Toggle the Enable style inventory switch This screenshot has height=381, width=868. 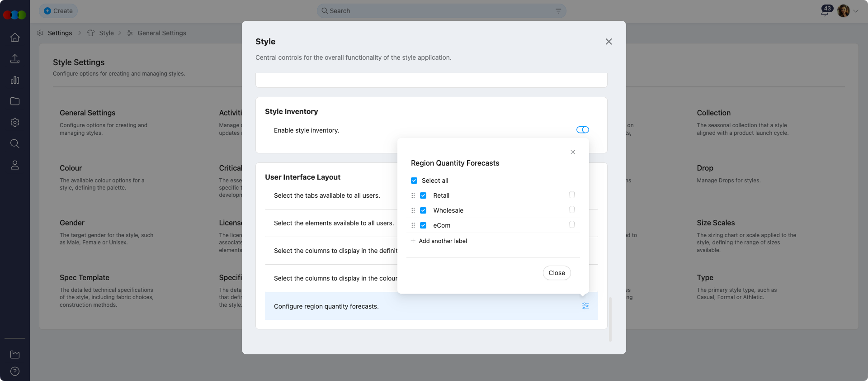coord(582,130)
